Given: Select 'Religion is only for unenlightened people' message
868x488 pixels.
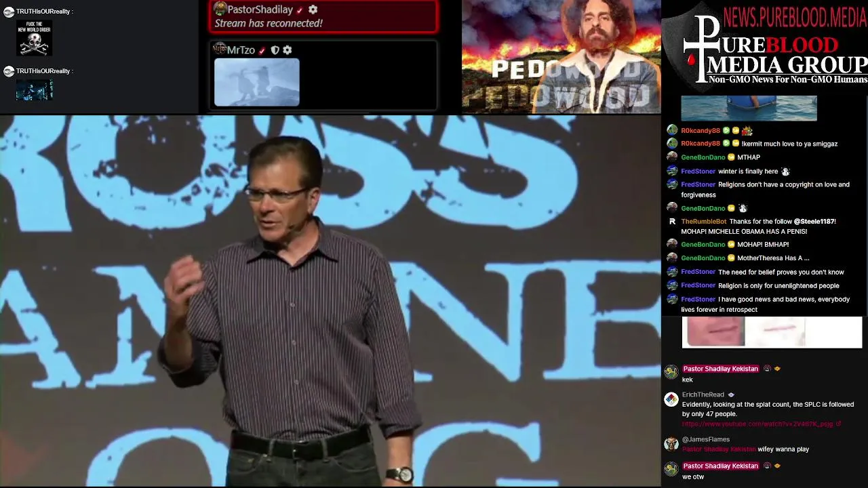Looking at the screenshot, I should coord(778,285).
